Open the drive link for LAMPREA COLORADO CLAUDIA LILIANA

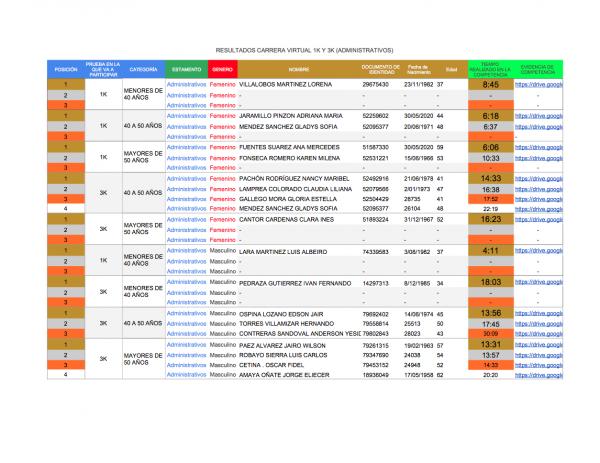point(539,189)
